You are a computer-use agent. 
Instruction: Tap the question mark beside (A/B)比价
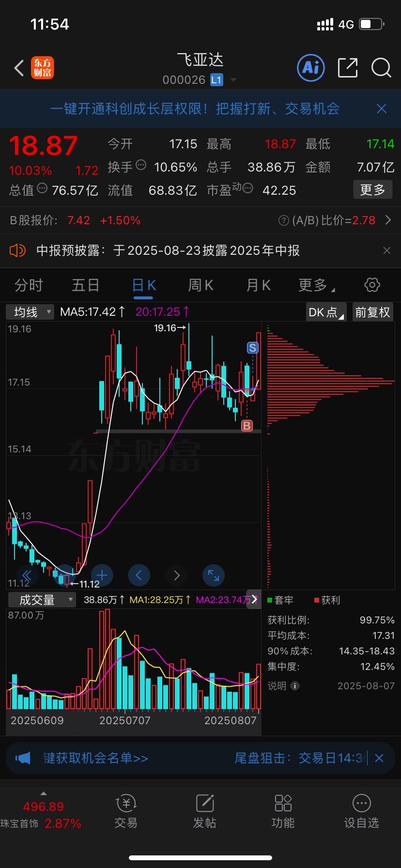click(x=284, y=221)
